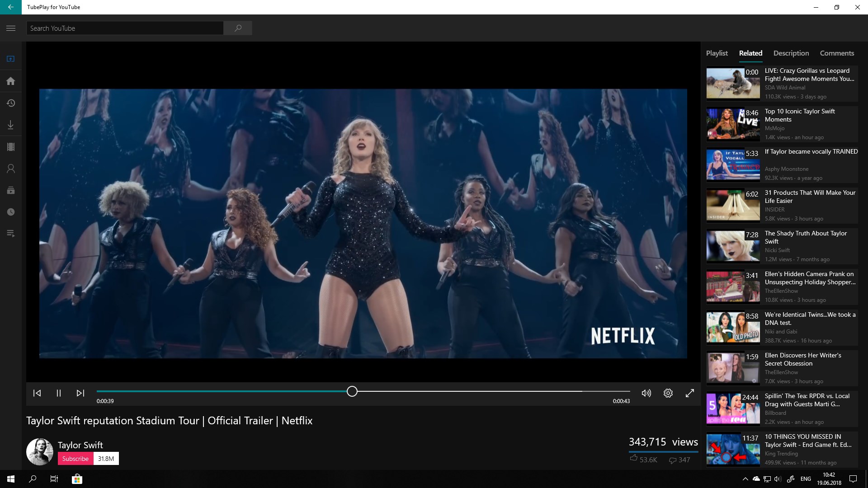Click the search magnifier button

[238, 28]
